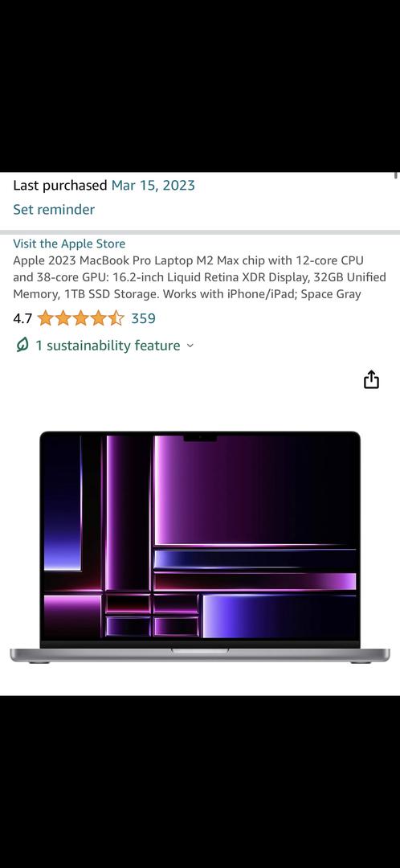Viewport: 400px width, 868px height.
Task: Tap the share icon above product image
Action: point(371,379)
